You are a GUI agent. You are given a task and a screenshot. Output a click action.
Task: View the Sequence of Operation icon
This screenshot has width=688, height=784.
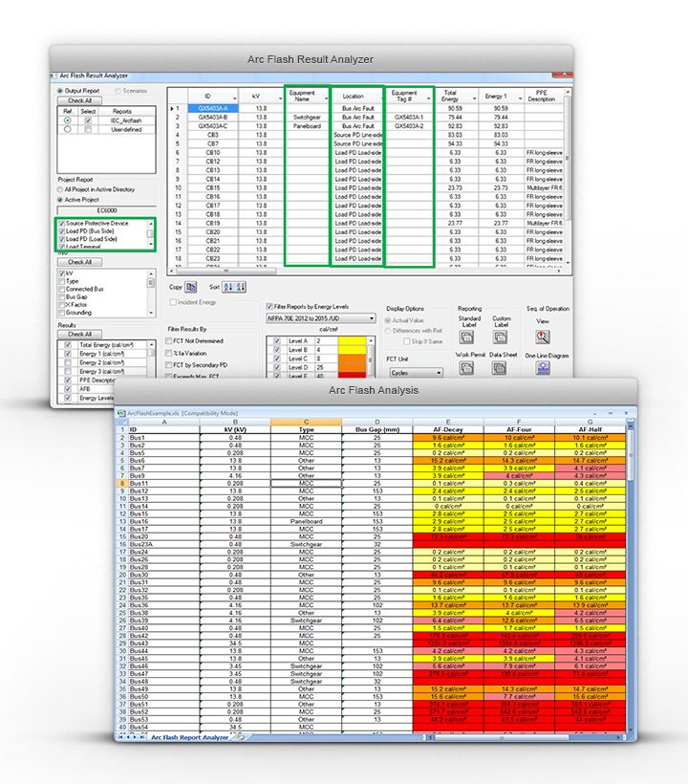point(543,338)
